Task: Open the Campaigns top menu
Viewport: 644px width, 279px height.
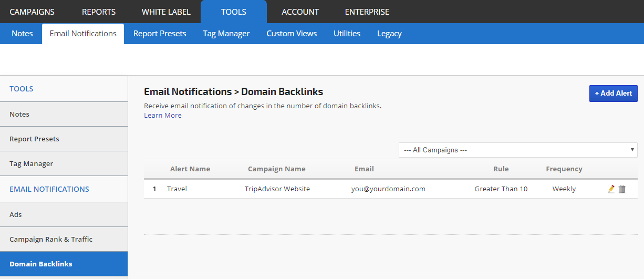Action: coord(32,12)
